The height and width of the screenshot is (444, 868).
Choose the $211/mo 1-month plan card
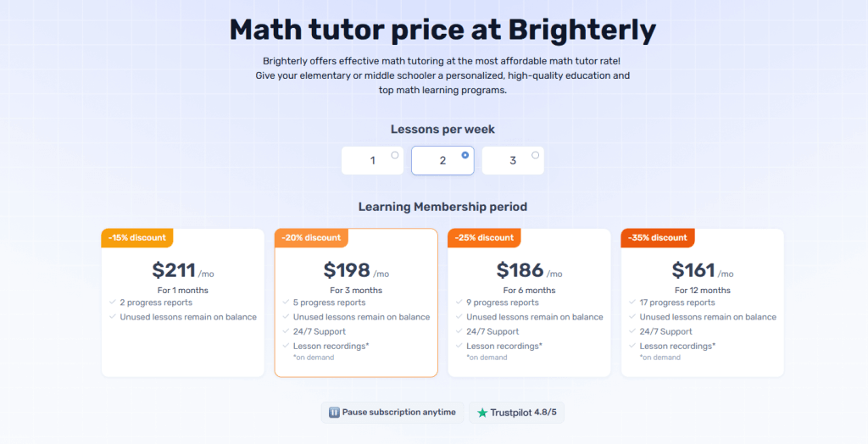tap(183, 302)
